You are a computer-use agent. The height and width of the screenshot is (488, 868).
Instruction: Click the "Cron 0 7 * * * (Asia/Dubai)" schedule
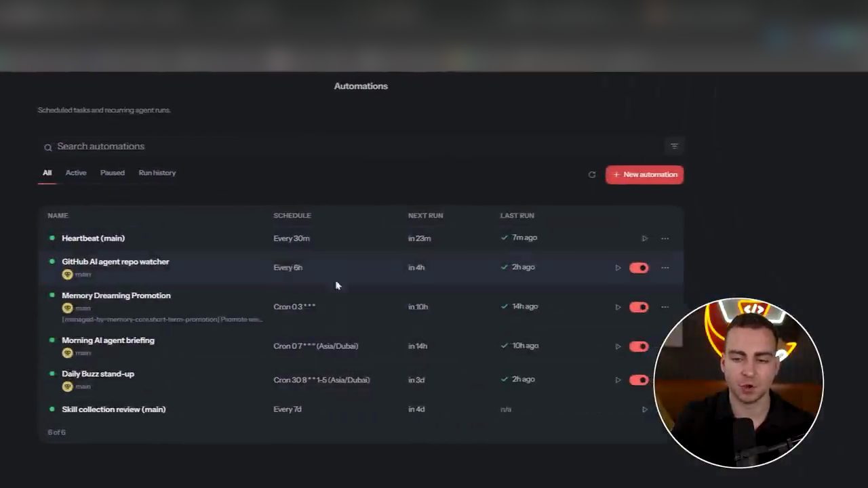[316, 346]
